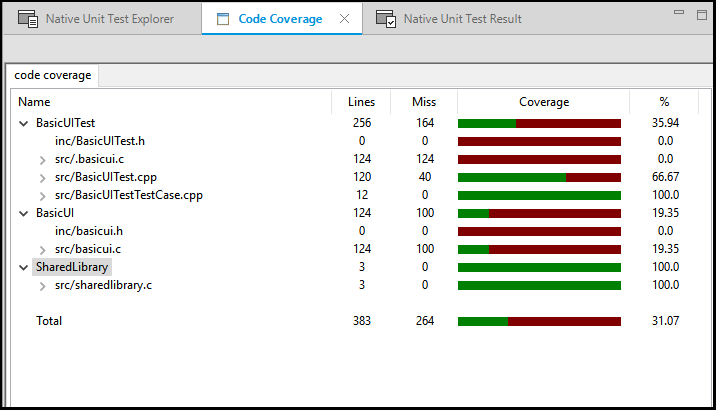Click the Native Unit Test Result icon
This screenshot has width=716, height=410.
tap(386, 19)
